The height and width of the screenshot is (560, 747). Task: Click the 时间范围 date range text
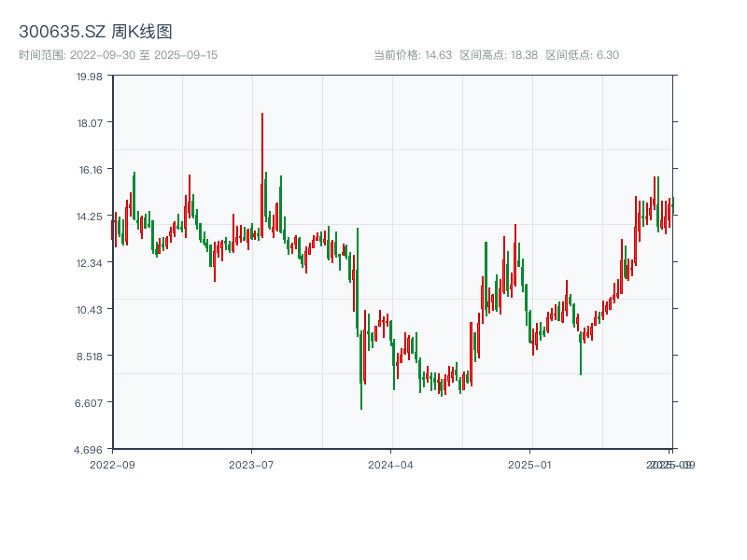(x=118, y=55)
